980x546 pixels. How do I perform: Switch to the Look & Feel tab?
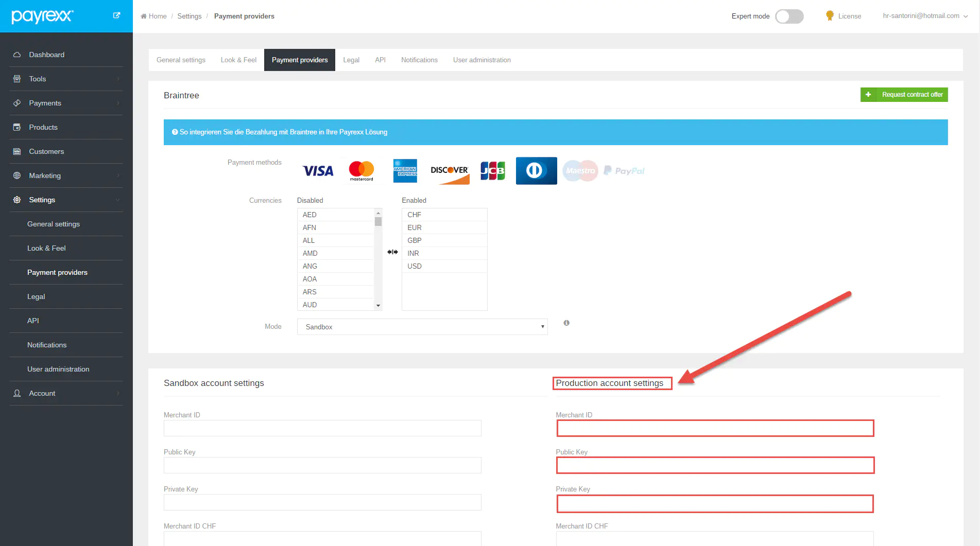click(x=238, y=60)
